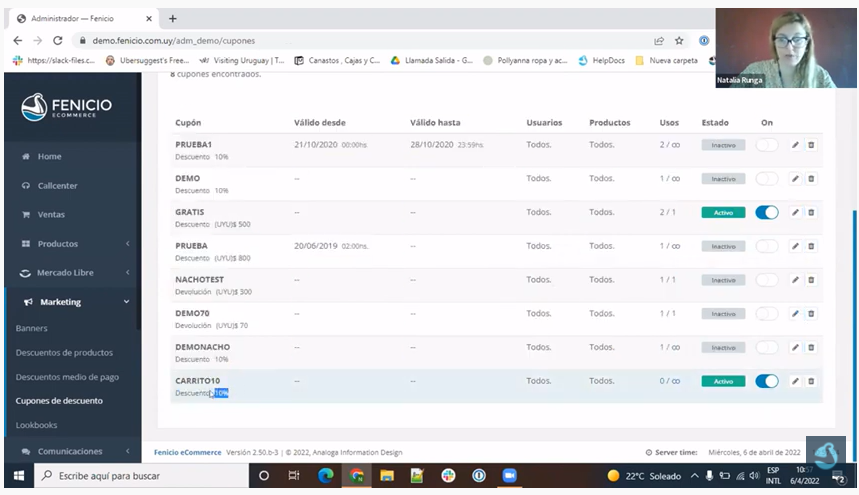Open the Lookbooks sidebar link
This screenshot has height=495, width=859.
(x=37, y=425)
